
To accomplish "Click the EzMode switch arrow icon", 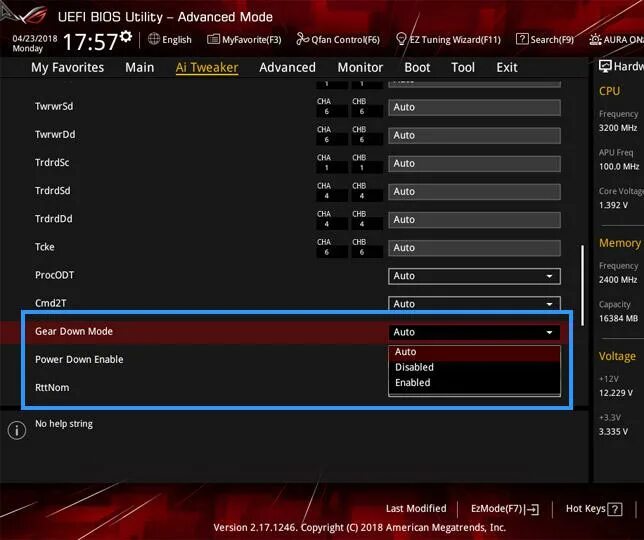I will [533, 510].
